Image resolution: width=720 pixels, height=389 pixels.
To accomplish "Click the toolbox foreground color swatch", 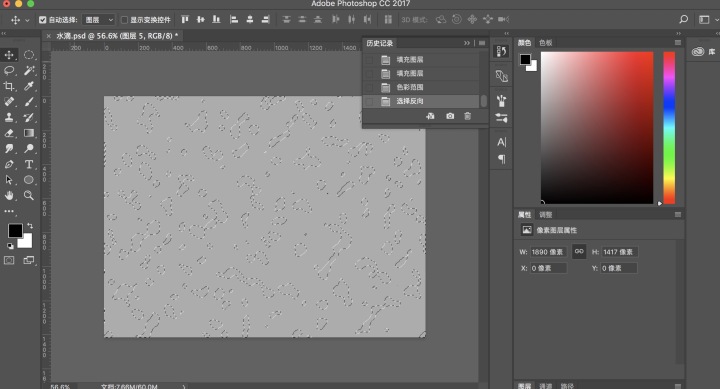I will pyautogui.click(x=15, y=231).
